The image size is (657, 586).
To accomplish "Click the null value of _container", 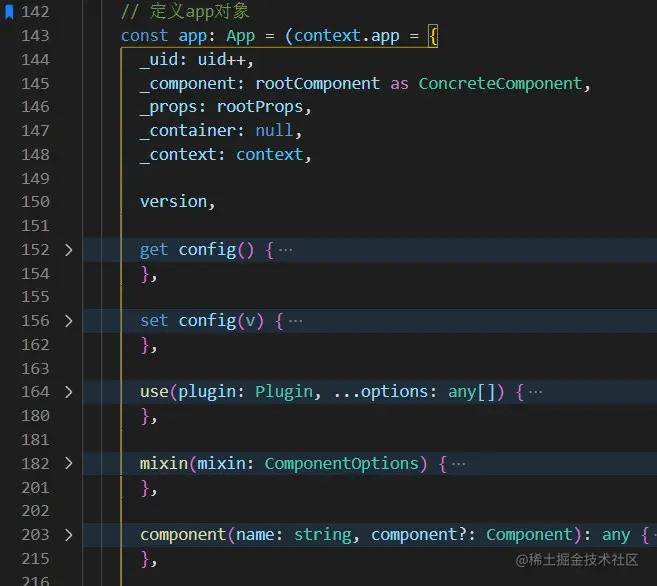I will tap(274, 131).
